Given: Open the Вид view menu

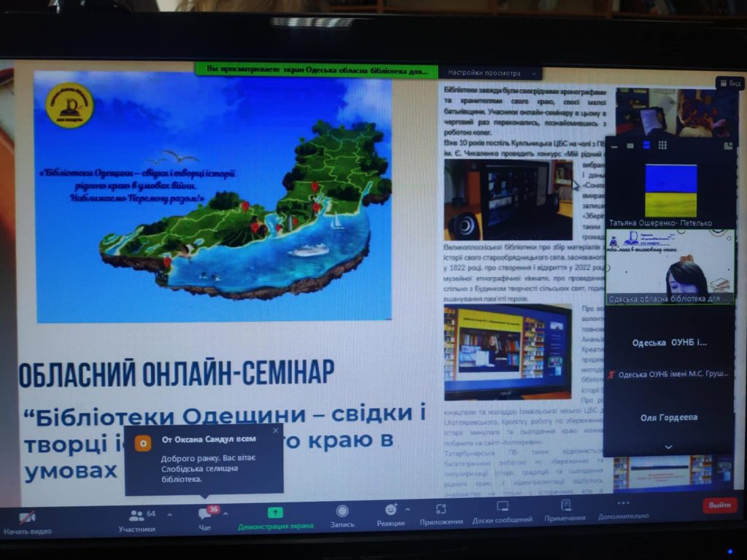Looking at the screenshot, I should coord(729,83).
